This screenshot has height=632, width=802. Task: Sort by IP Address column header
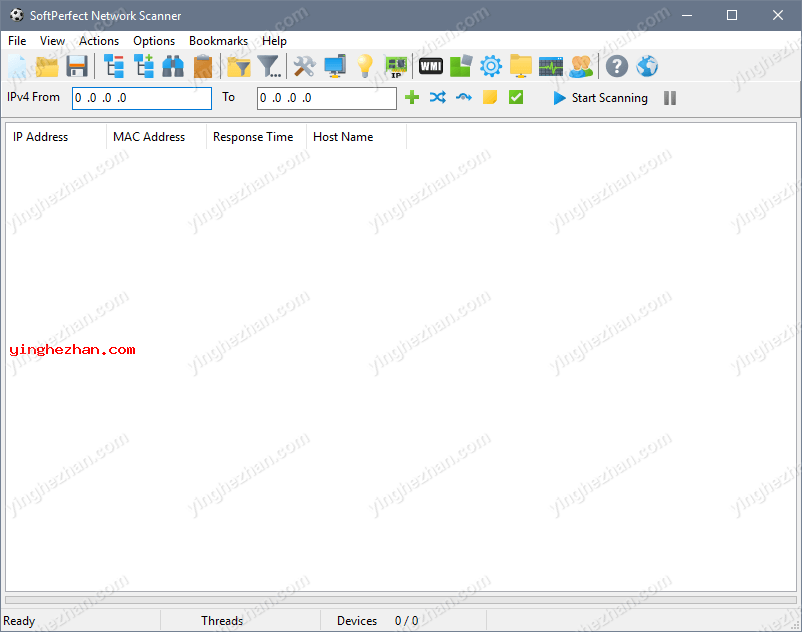(x=56, y=137)
